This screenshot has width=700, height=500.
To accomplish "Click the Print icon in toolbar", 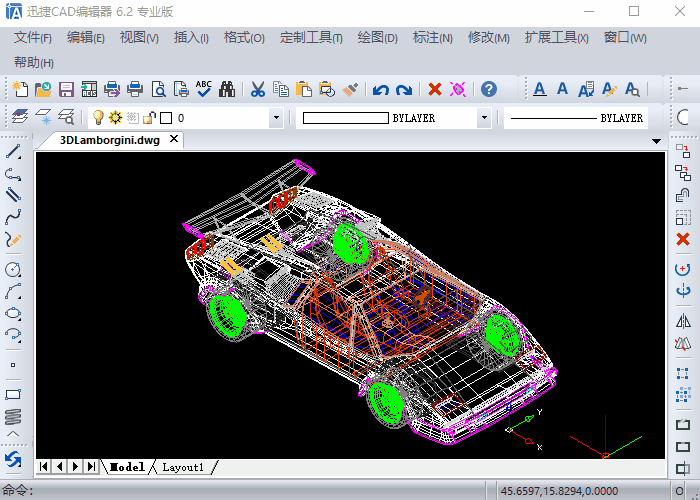I will (135, 89).
